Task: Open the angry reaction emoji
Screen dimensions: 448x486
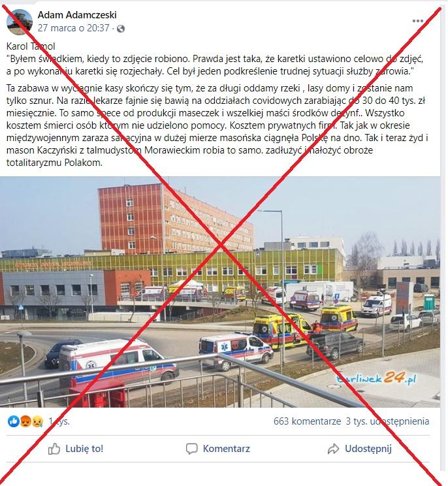Action: [25, 421]
